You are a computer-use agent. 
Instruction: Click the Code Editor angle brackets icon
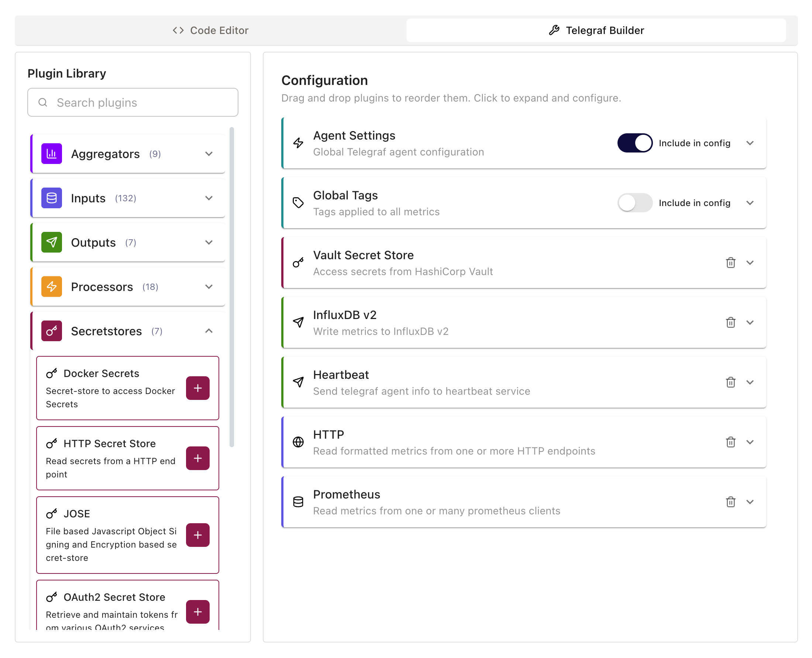(x=178, y=30)
